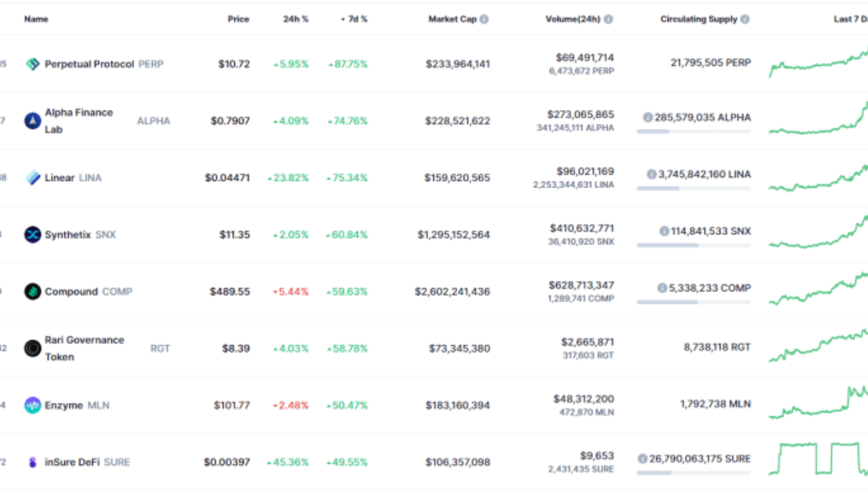Open the Synthetix coin name link
Screen dimensions: 868x492
(x=68, y=234)
